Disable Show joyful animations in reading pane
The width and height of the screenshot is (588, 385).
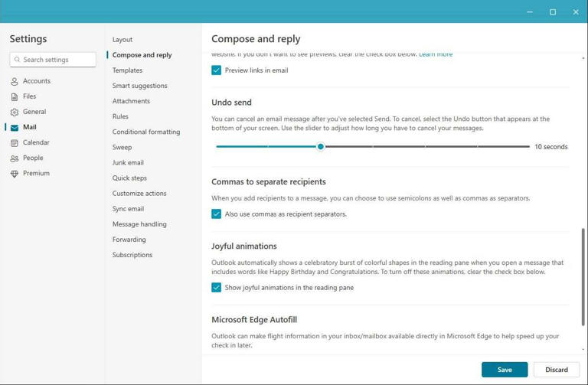(216, 287)
